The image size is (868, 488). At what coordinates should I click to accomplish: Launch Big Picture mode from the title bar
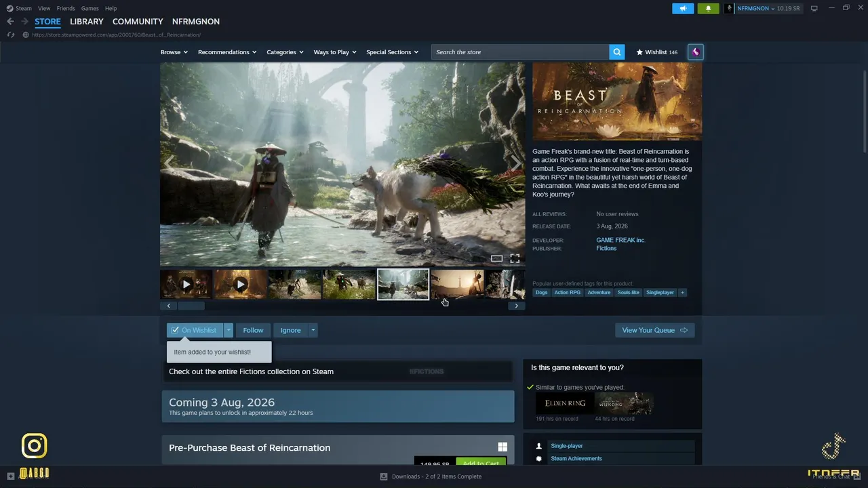(814, 8)
